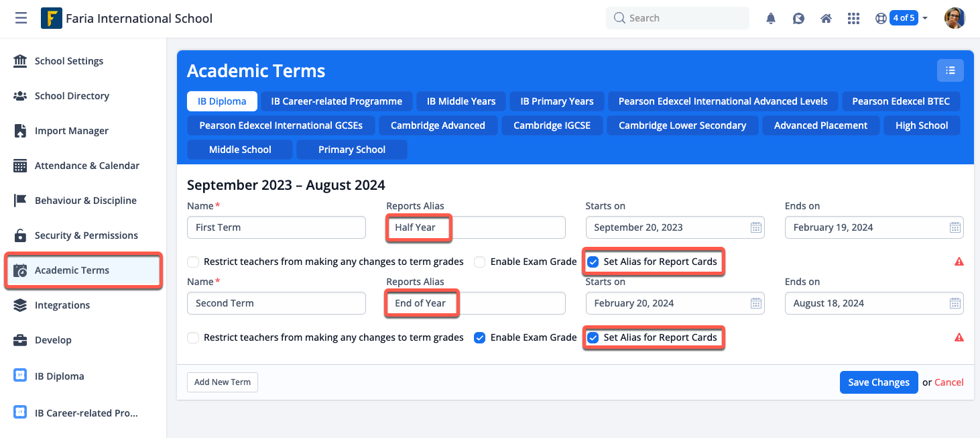980x438 pixels.
Task: Click the End of Year alias field
Action: [x=476, y=303]
